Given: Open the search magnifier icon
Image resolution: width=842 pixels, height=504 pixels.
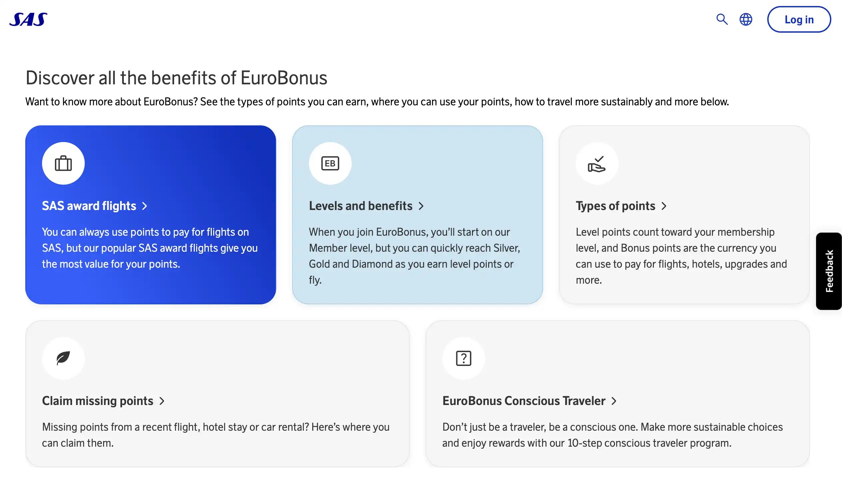Looking at the screenshot, I should (722, 19).
